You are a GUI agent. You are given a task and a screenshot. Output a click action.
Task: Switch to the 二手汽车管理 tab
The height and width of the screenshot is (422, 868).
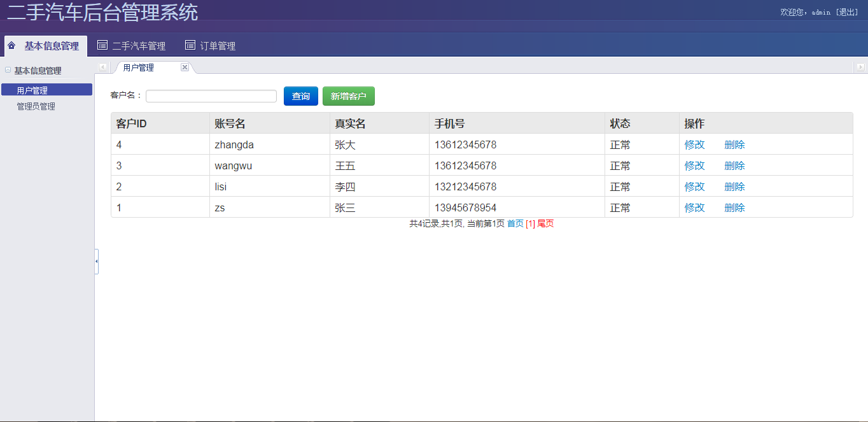click(x=131, y=46)
